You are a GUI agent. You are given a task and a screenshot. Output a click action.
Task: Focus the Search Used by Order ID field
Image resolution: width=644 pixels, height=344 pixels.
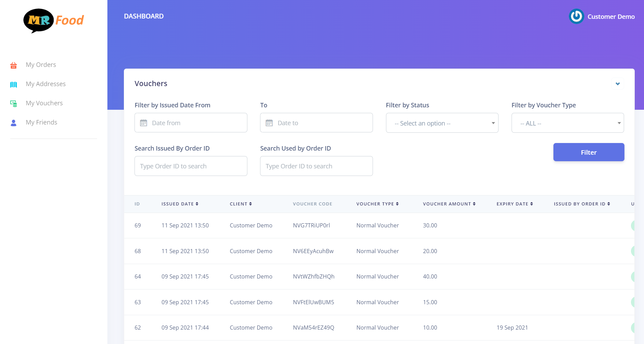coord(316,166)
